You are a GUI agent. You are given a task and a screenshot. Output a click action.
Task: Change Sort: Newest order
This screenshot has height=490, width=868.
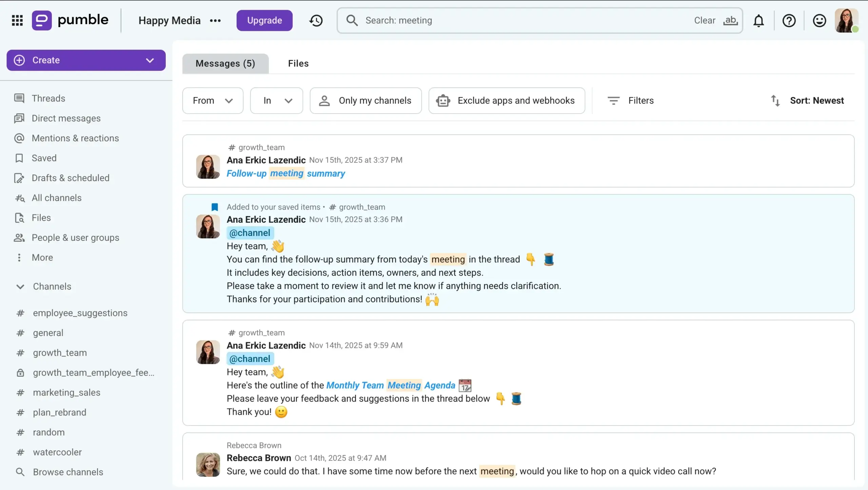pos(807,101)
